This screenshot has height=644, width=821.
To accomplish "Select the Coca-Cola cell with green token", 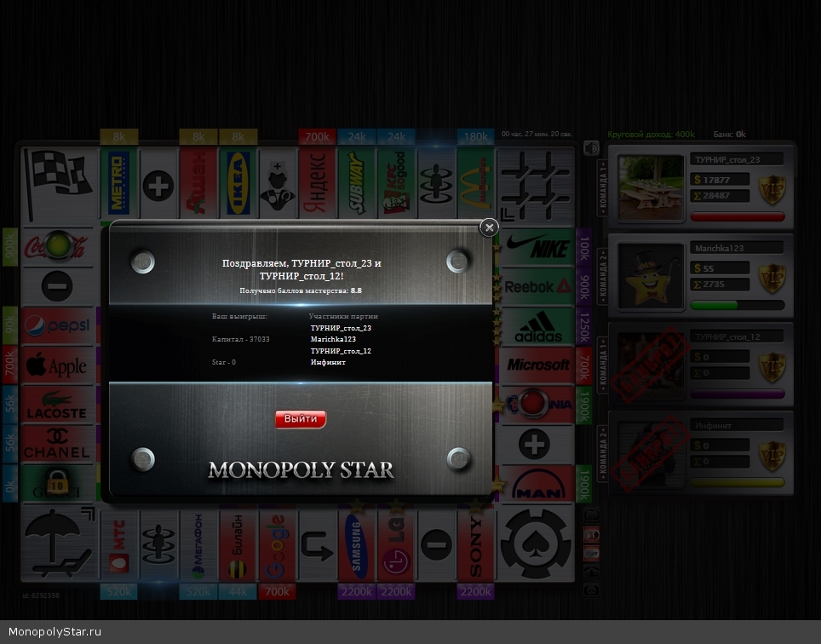I will (x=58, y=246).
